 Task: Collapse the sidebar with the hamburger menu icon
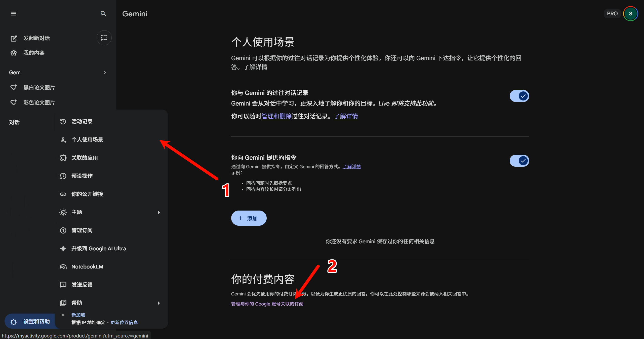click(14, 14)
